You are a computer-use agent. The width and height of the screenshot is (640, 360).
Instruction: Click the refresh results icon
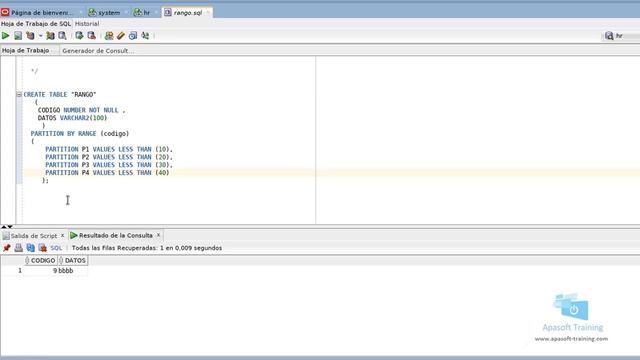31,248
